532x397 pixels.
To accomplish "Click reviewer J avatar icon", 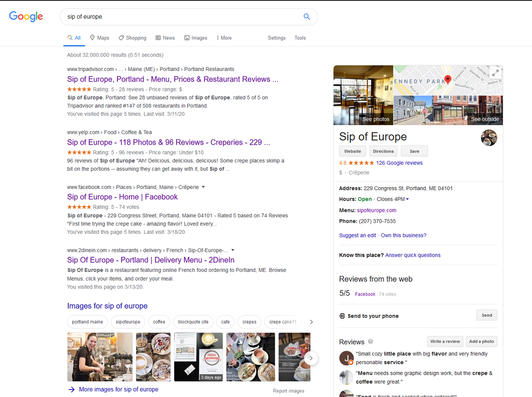I will 346,358.
